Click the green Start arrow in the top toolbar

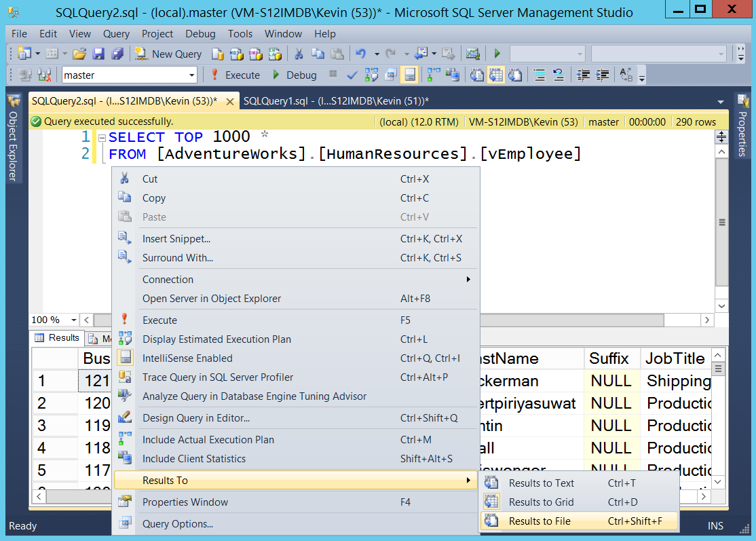pyautogui.click(x=497, y=54)
